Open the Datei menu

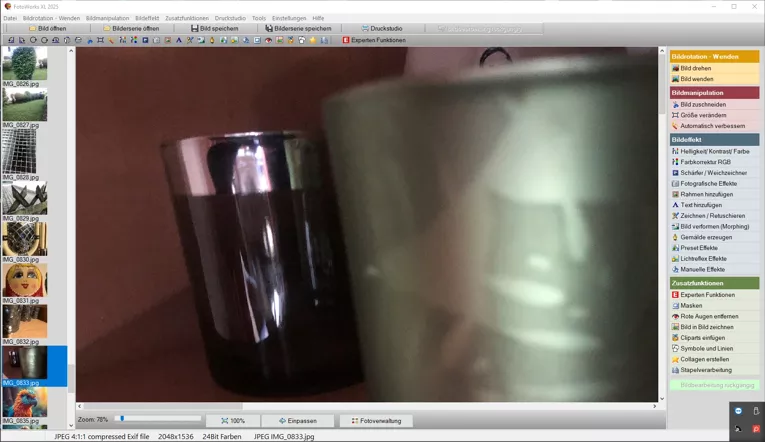(x=10, y=18)
